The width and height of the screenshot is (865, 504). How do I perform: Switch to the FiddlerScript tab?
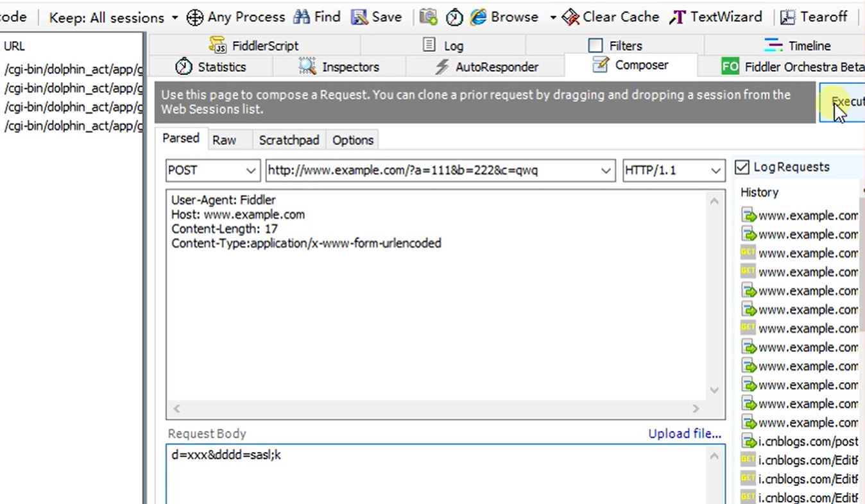point(255,46)
